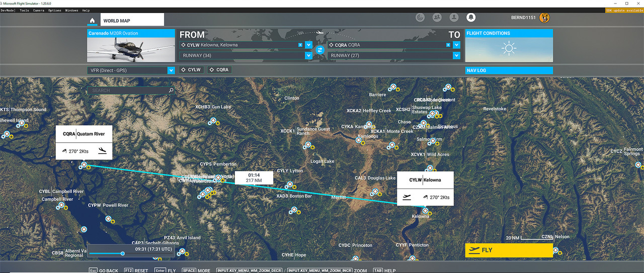Click SPACE MORE options

click(196, 270)
